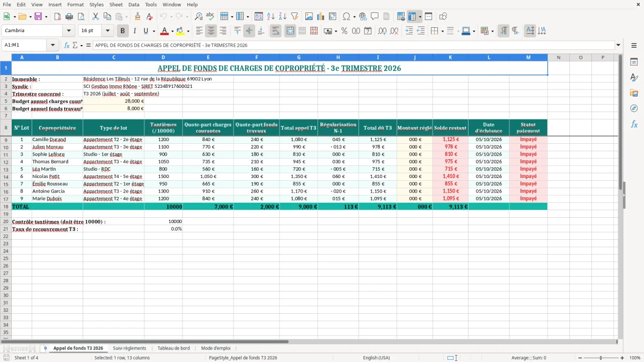Switch to the Suivi règlements sheet tab
The image size is (644, 362).
(129, 348)
